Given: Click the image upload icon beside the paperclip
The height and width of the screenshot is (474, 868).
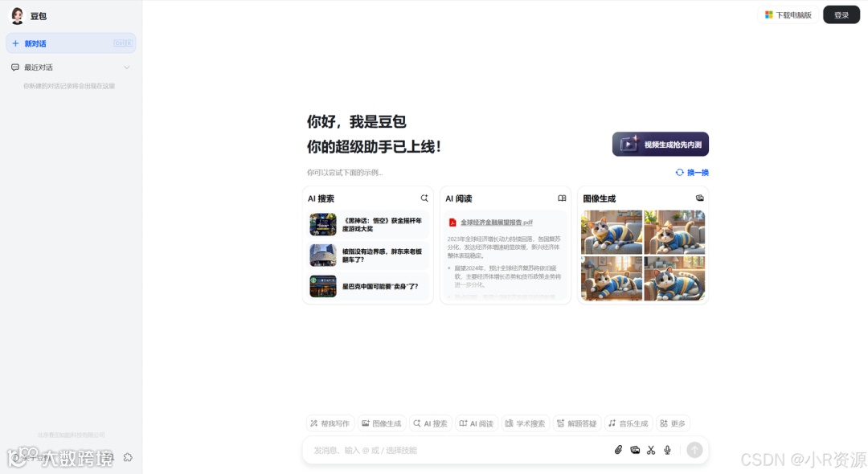Looking at the screenshot, I should [x=634, y=450].
